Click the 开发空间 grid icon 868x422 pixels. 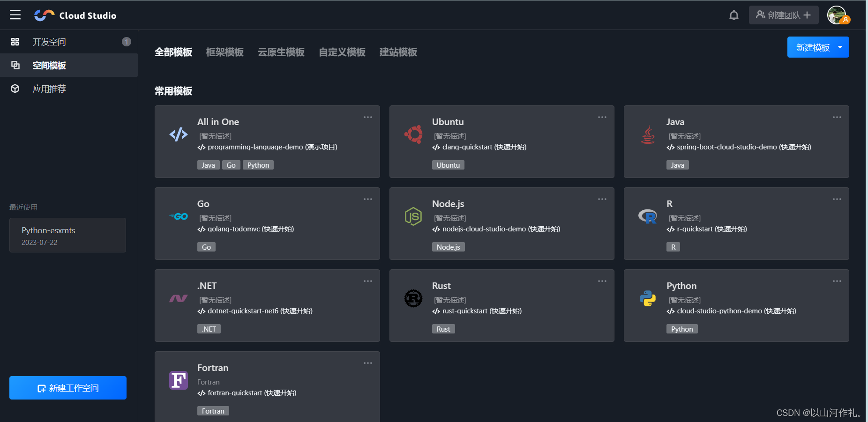tap(15, 42)
